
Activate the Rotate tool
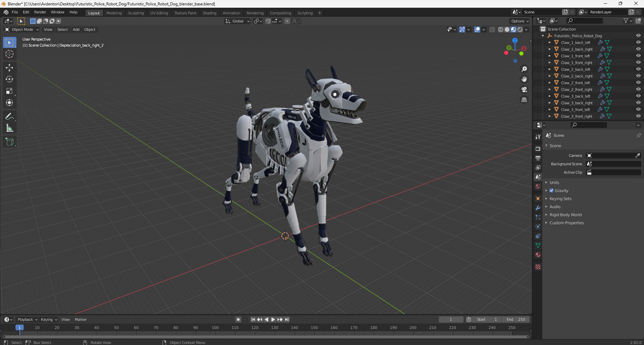9,79
